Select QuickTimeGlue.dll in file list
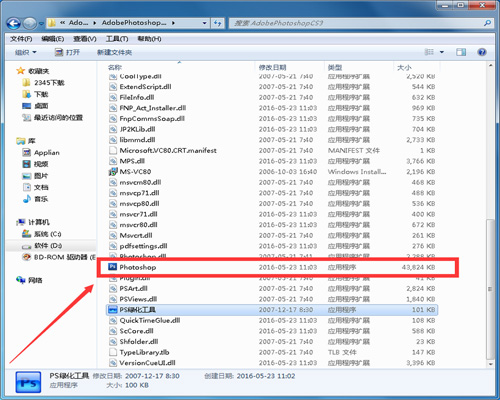 (150, 320)
